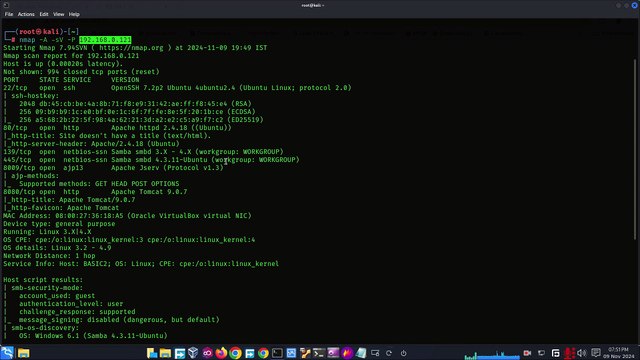Click "Host script results:" text
640x360 pixels.
[x=43, y=280]
